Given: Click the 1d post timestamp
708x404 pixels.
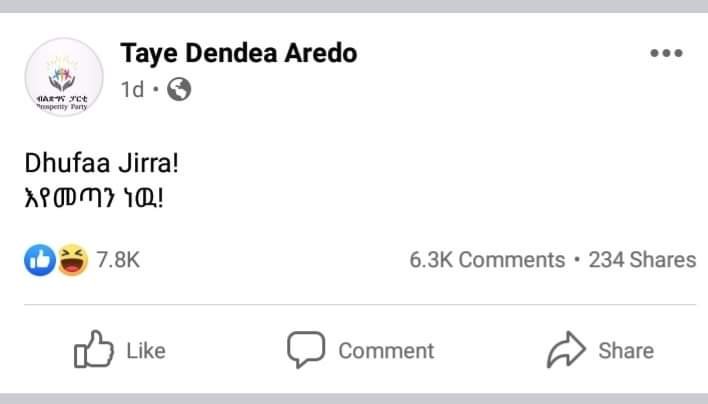Looking at the screenshot, I should point(131,90).
